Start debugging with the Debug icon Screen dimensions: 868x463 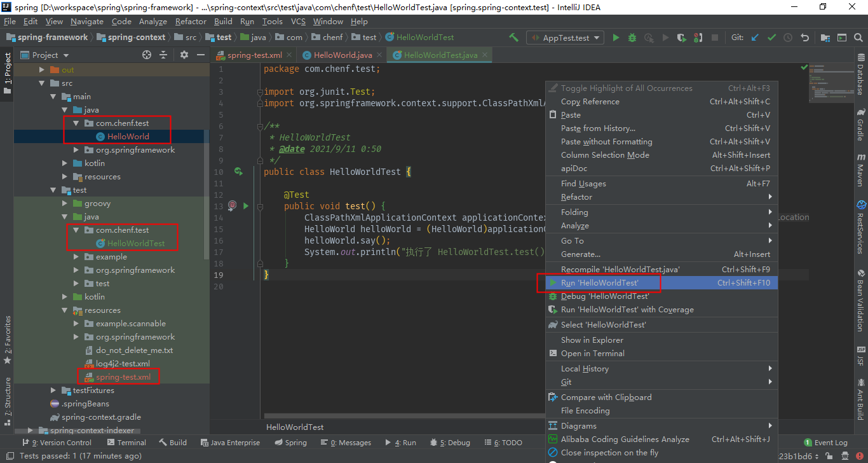tap(632, 37)
